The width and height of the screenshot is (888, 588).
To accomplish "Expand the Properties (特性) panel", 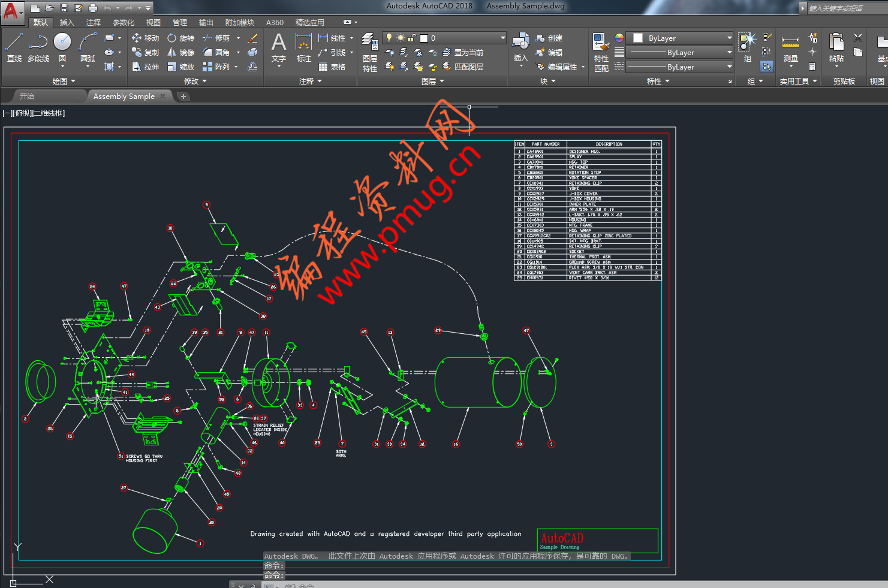I will 658,81.
